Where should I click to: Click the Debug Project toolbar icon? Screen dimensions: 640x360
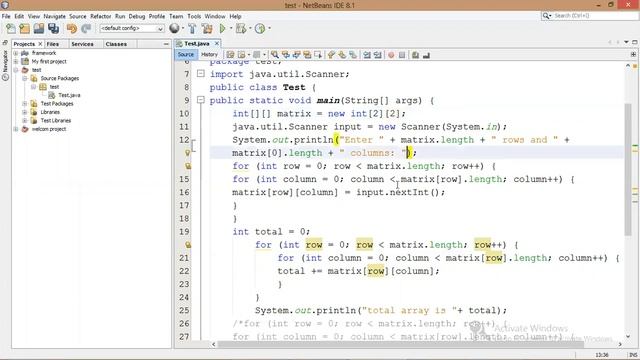pos(240,28)
